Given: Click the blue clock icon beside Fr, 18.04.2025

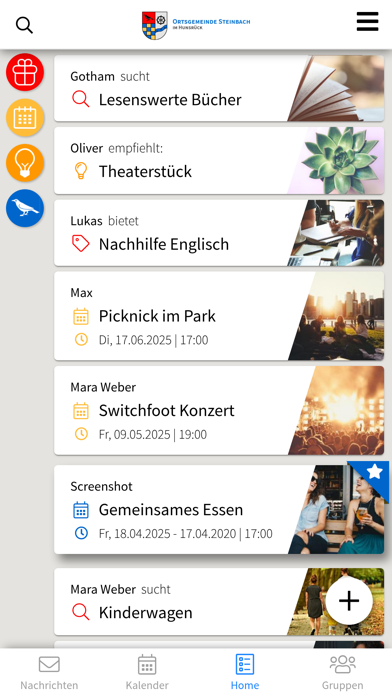Looking at the screenshot, I should pos(81,533).
